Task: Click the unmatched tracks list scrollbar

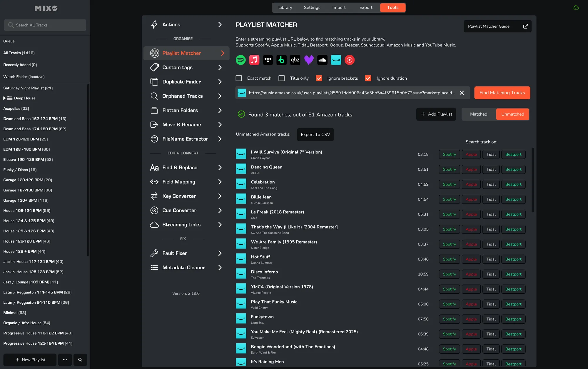Action: click(x=532, y=179)
